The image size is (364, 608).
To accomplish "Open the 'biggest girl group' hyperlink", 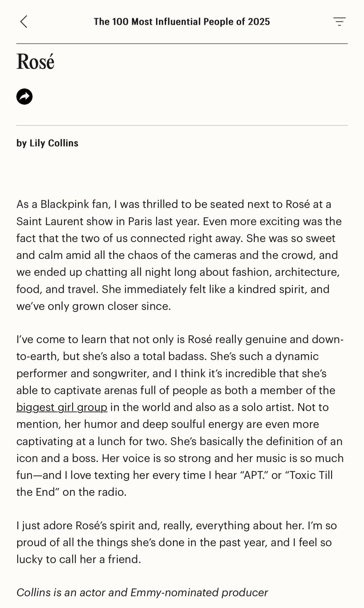I will pos(62,407).
